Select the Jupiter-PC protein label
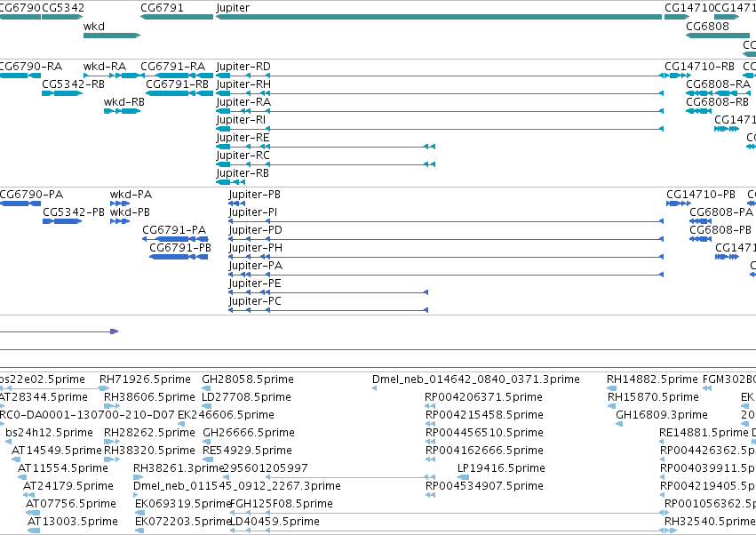Screen dimensions: 756x535 [255, 302]
